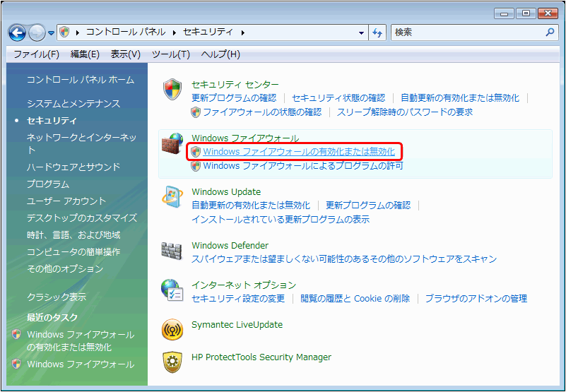Image resolution: width=566 pixels, height=392 pixels.
Task: Open recent task Windows ファイアウォールの有効化または無効化 in sidebar
Action: coord(81,340)
